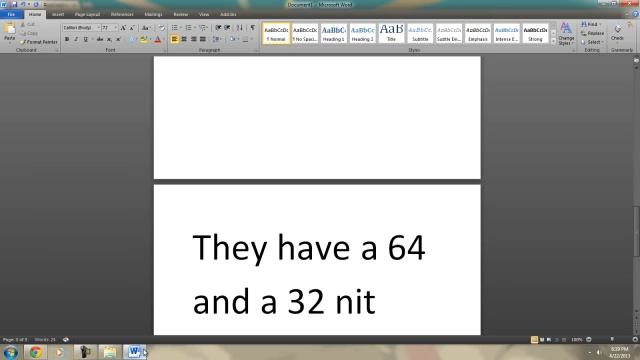Toggle Superscript formatting

[x=118, y=39]
